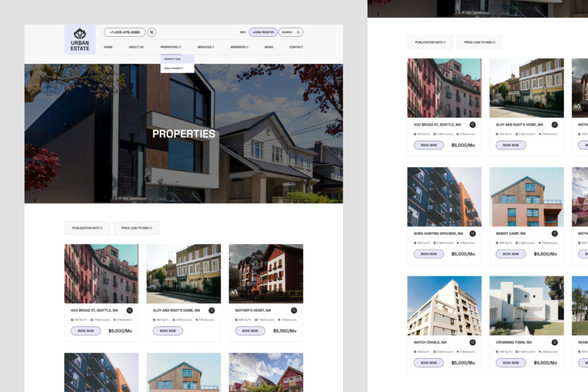Favorite 400 Broad St on the left page
The width and height of the screenshot is (588, 392).
click(129, 311)
